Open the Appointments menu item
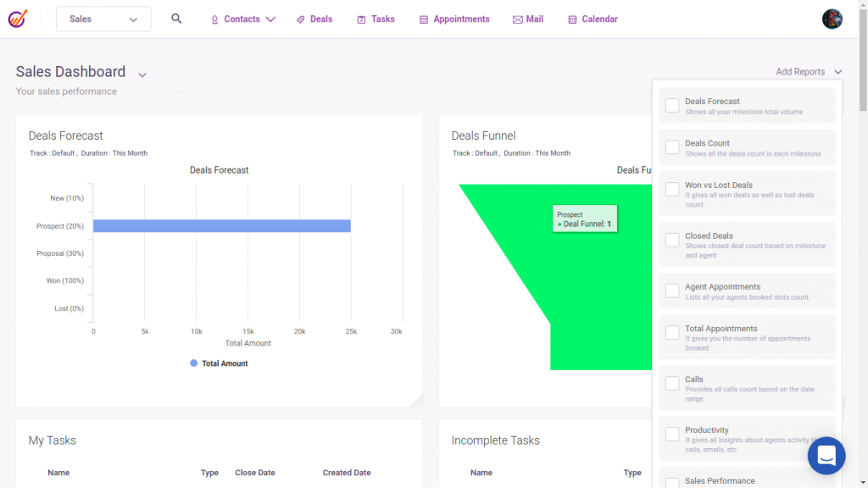 coord(454,19)
